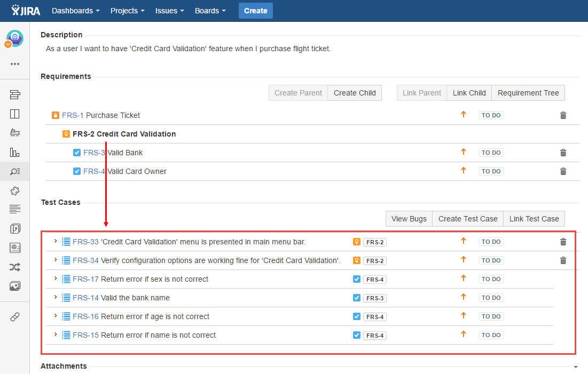Click the View Bugs button

[x=409, y=219]
